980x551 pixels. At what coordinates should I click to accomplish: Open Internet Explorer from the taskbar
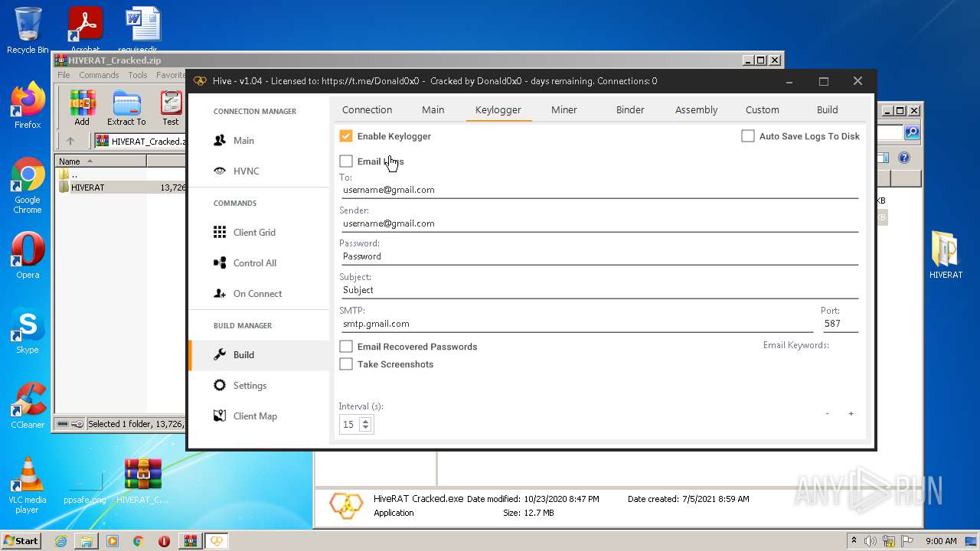point(60,541)
